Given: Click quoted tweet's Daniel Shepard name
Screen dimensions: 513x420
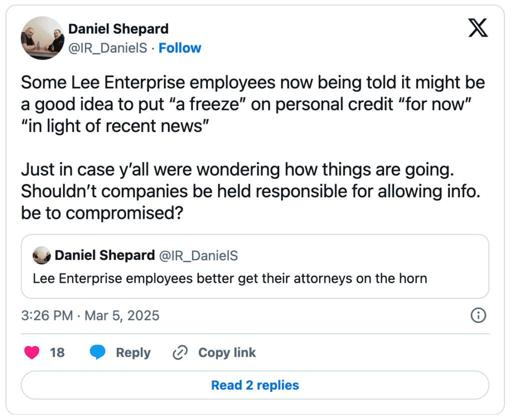Looking at the screenshot, I should [x=105, y=255].
